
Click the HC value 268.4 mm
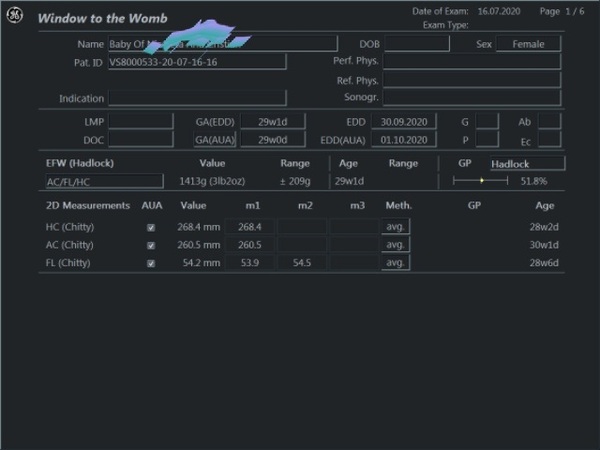coord(199,227)
